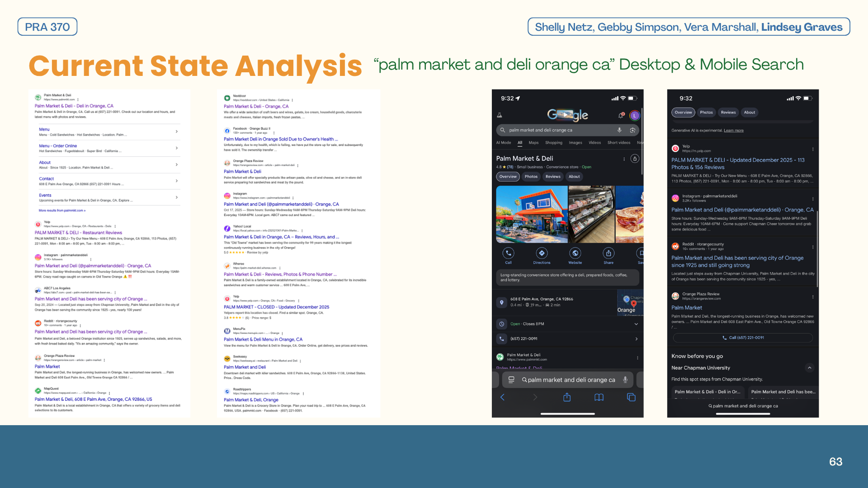
Task: Open Photos chip under the 4.8 star rating
Action: pos(531,177)
